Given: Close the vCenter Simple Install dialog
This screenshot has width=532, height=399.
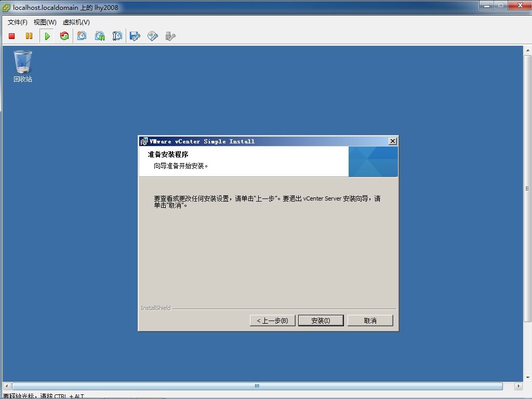Looking at the screenshot, I should coord(393,141).
